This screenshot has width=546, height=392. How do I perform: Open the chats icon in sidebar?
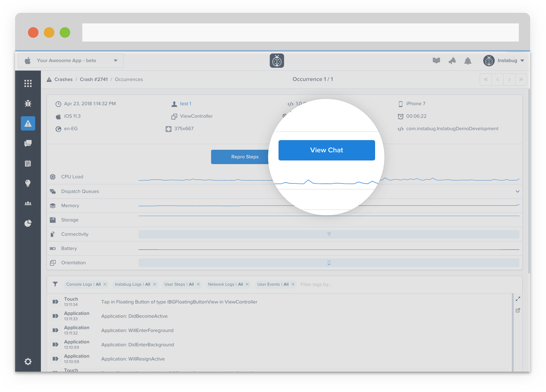click(x=28, y=143)
